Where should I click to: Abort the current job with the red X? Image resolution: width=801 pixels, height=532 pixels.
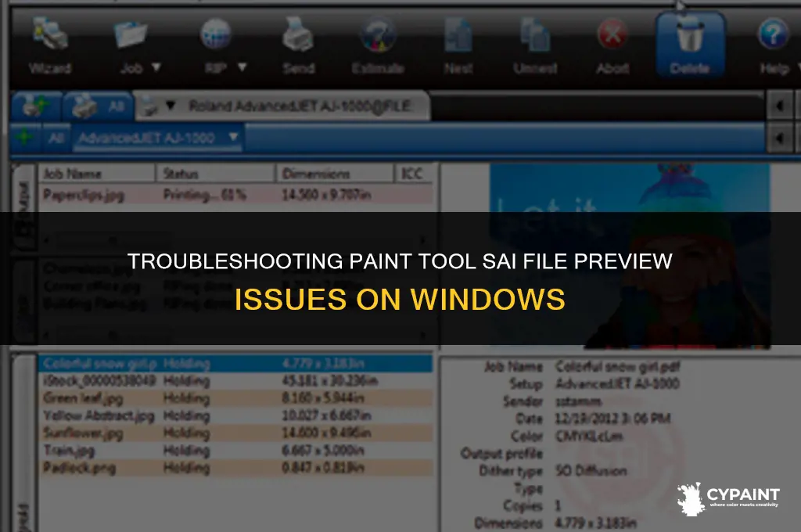[612, 34]
